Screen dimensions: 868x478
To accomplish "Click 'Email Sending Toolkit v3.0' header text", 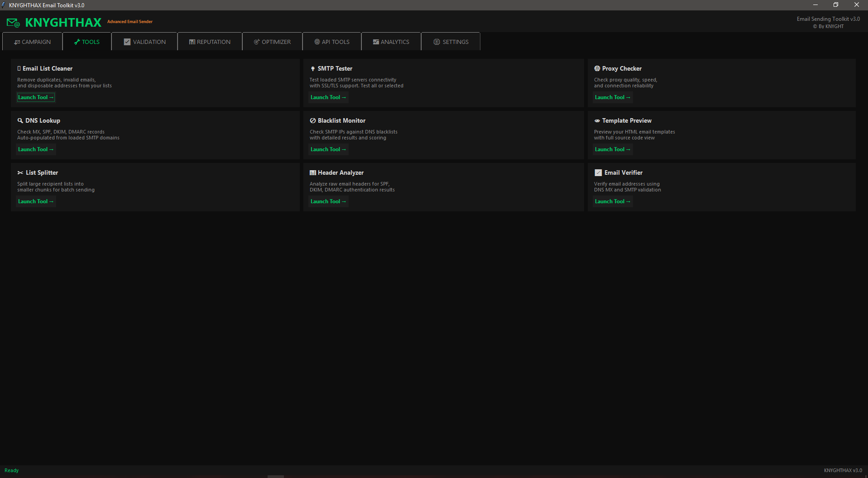I will point(828,19).
